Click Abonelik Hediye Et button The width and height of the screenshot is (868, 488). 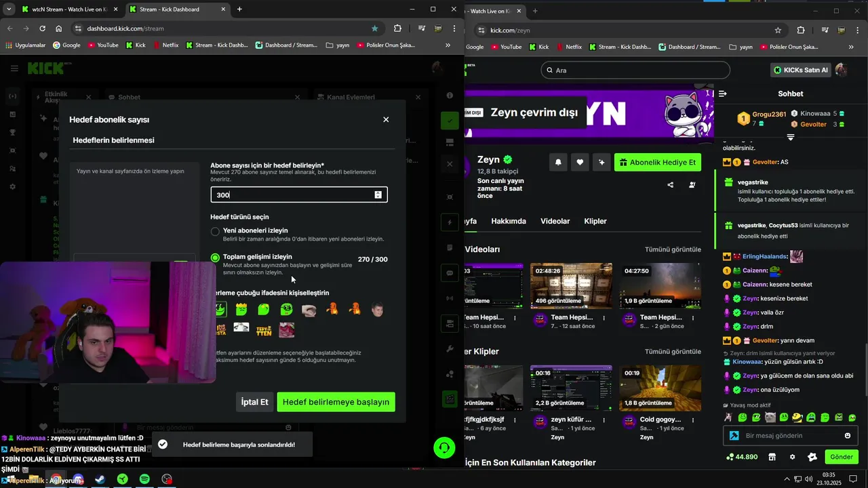[658, 163]
